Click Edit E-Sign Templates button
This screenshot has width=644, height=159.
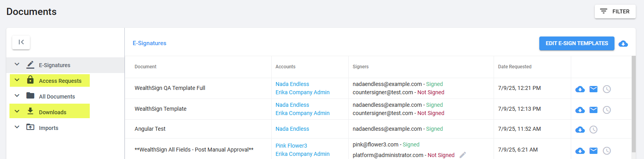pyautogui.click(x=577, y=44)
